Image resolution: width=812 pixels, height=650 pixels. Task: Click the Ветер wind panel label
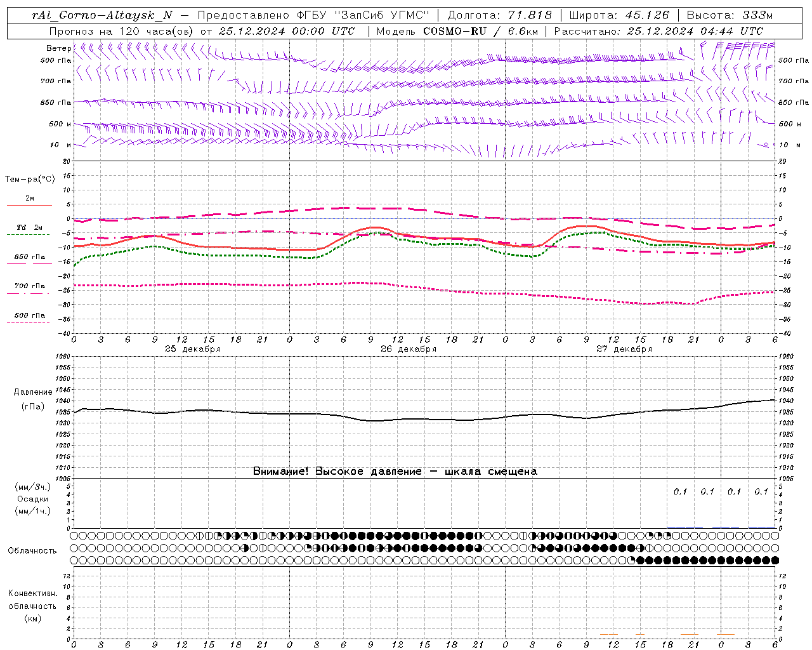click(58, 48)
